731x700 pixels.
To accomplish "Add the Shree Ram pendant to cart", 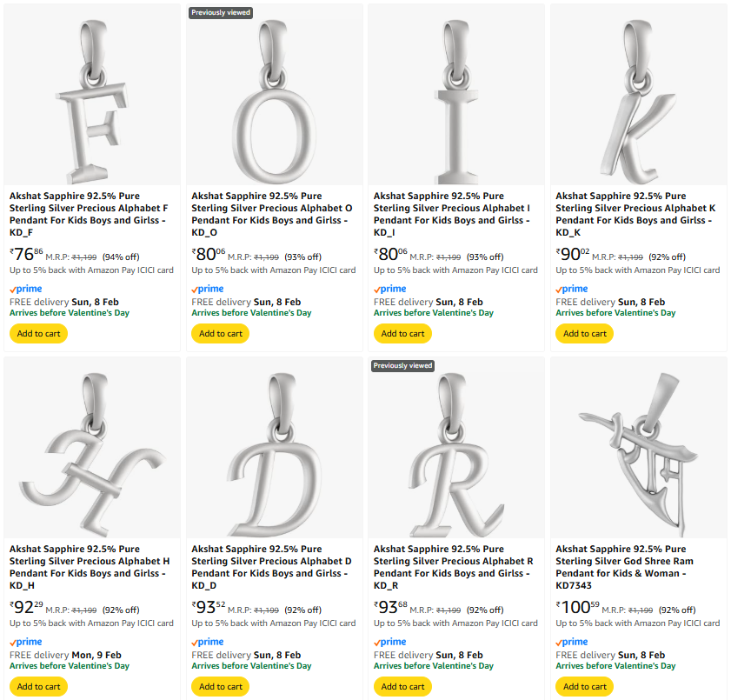I will pos(585,686).
